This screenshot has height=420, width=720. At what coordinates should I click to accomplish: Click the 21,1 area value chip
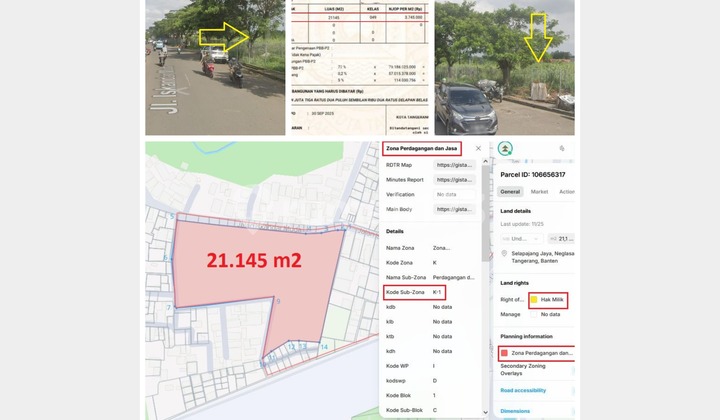click(563, 239)
